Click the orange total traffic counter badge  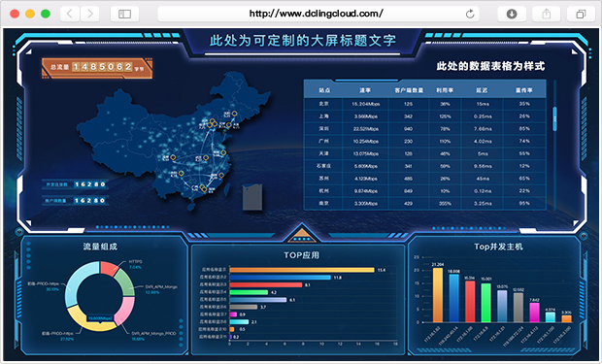pyautogui.click(x=97, y=68)
